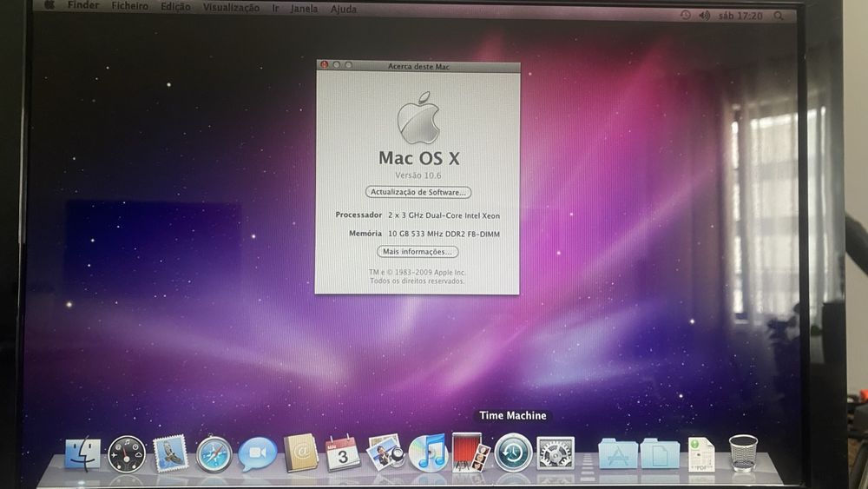Open the Janela menu
This screenshot has height=489, width=868.
(304, 9)
